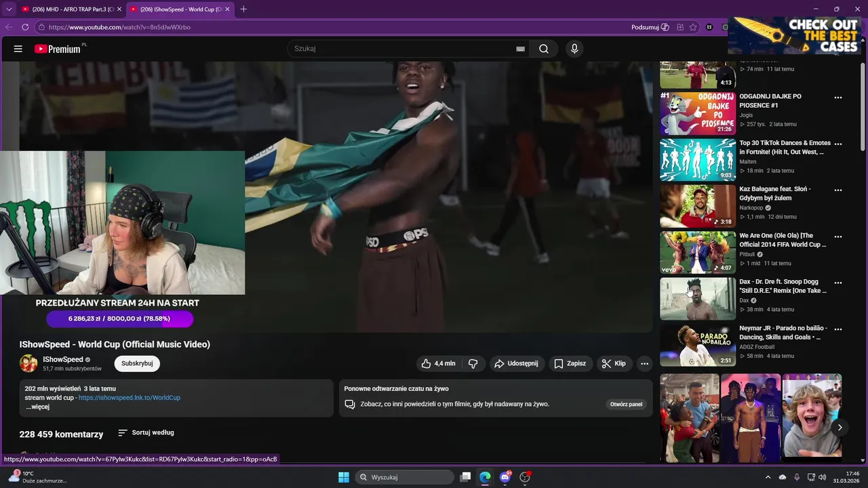Open volume control in system tray

coord(823,477)
